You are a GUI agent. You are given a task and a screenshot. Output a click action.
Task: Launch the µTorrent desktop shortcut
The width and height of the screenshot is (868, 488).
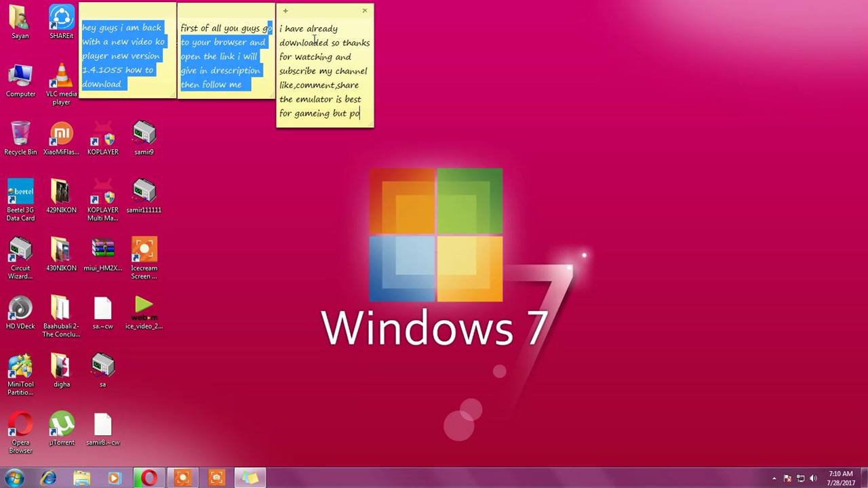[62, 430]
